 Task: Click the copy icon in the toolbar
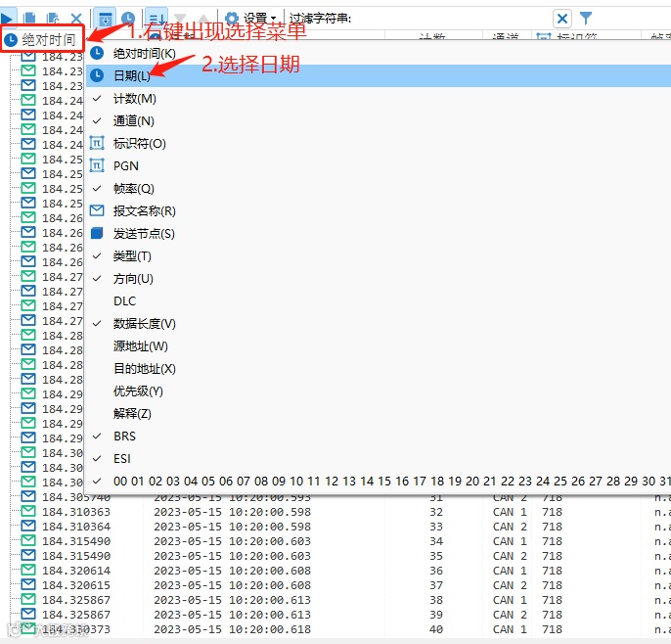click(29, 18)
